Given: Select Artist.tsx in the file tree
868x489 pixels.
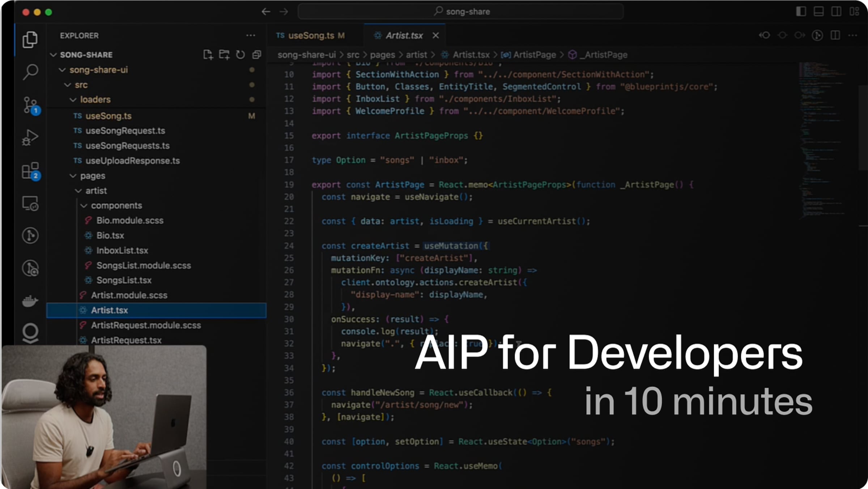Looking at the screenshot, I should point(156,310).
